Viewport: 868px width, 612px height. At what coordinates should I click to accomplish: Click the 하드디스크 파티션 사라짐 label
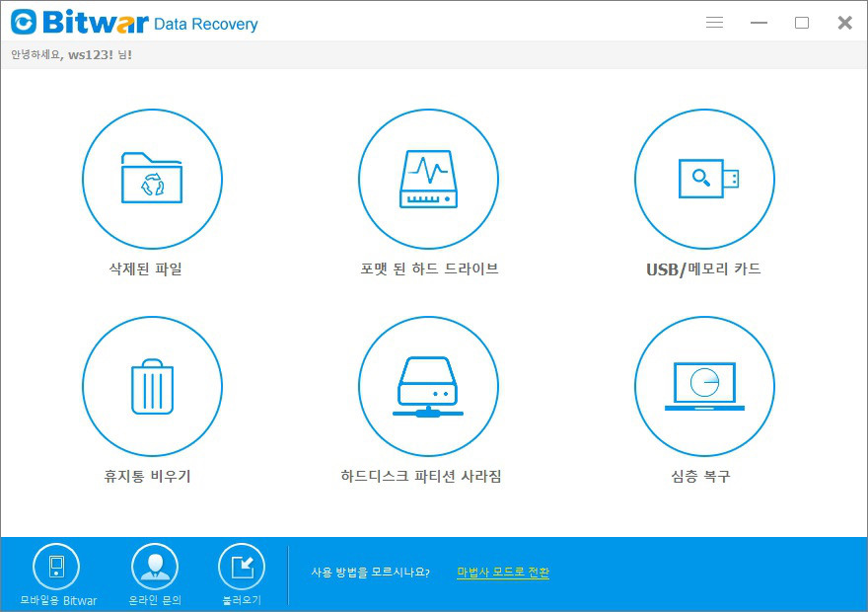[x=421, y=477]
